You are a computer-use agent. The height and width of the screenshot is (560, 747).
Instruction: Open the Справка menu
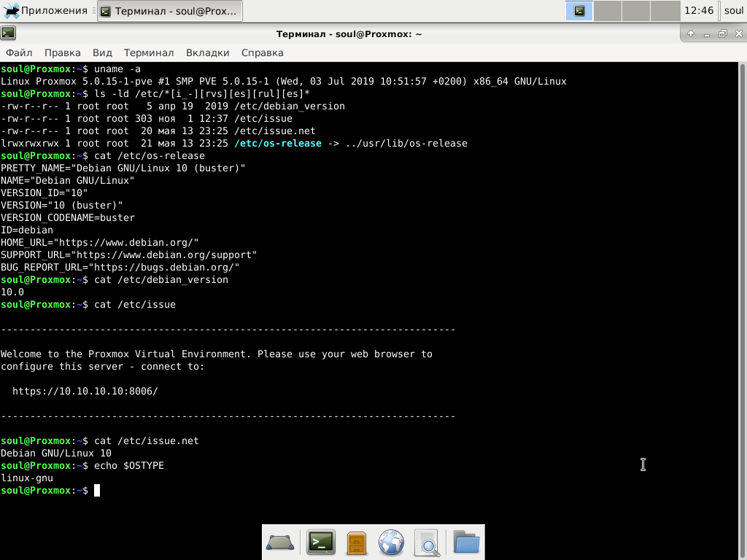point(263,52)
